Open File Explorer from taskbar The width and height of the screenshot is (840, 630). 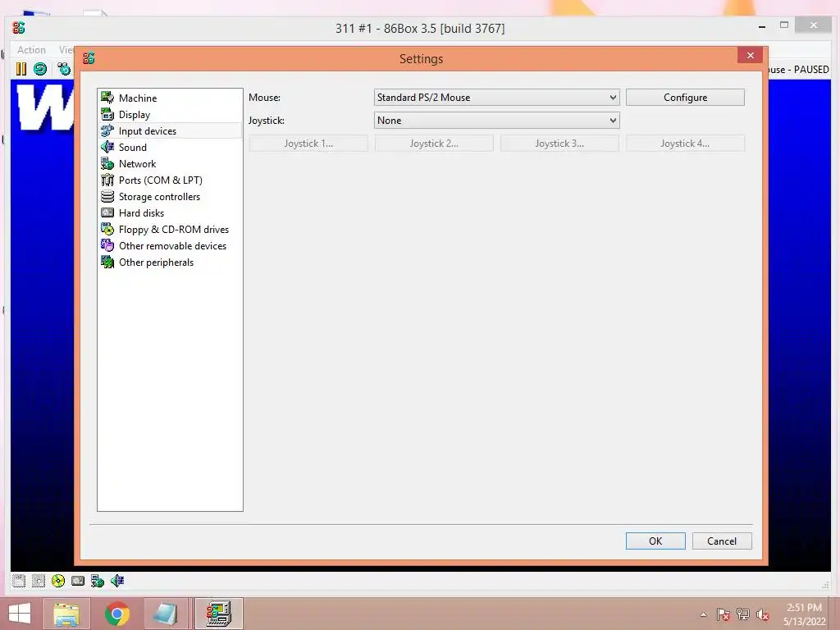click(66, 614)
